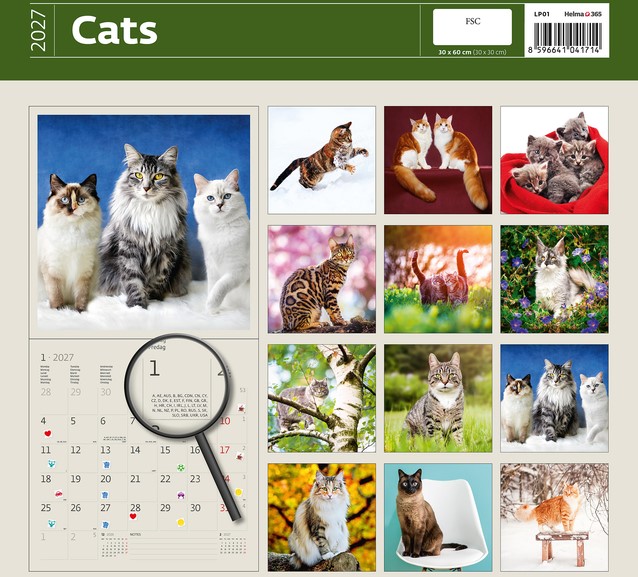Click the red date 17 on the calendar
Image resolution: width=638 pixels, height=577 pixels.
(225, 450)
